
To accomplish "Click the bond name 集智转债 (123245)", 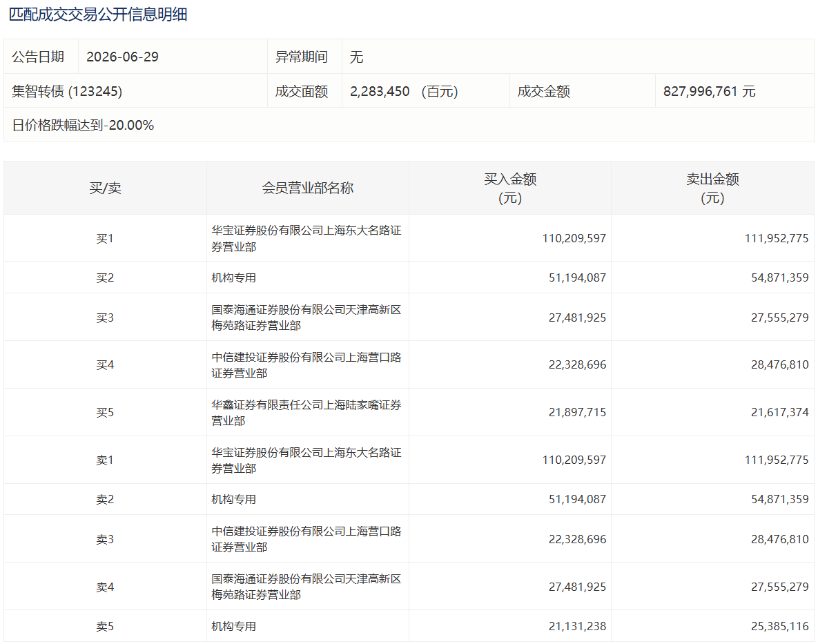I will pos(67,91).
